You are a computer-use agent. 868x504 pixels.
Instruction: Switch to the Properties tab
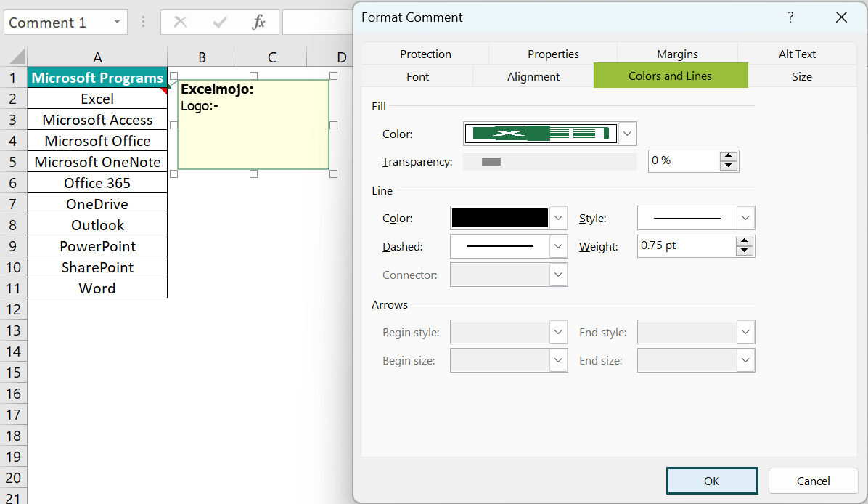[x=553, y=54]
